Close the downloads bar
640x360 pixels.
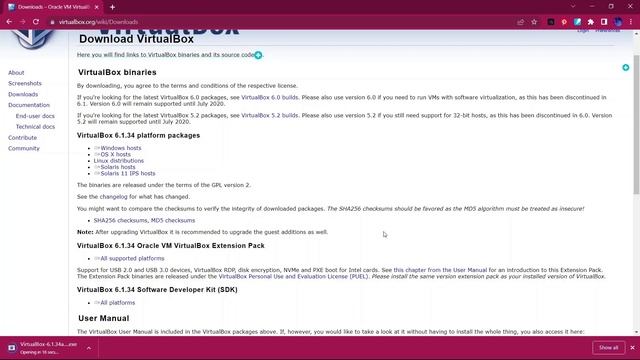[x=632, y=348]
